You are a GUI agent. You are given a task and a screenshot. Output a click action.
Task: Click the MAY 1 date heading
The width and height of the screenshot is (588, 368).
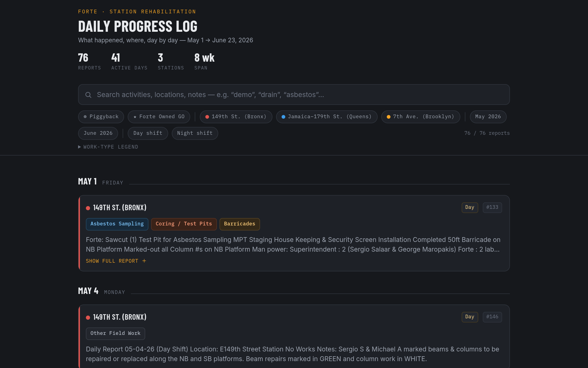tap(88, 181)
